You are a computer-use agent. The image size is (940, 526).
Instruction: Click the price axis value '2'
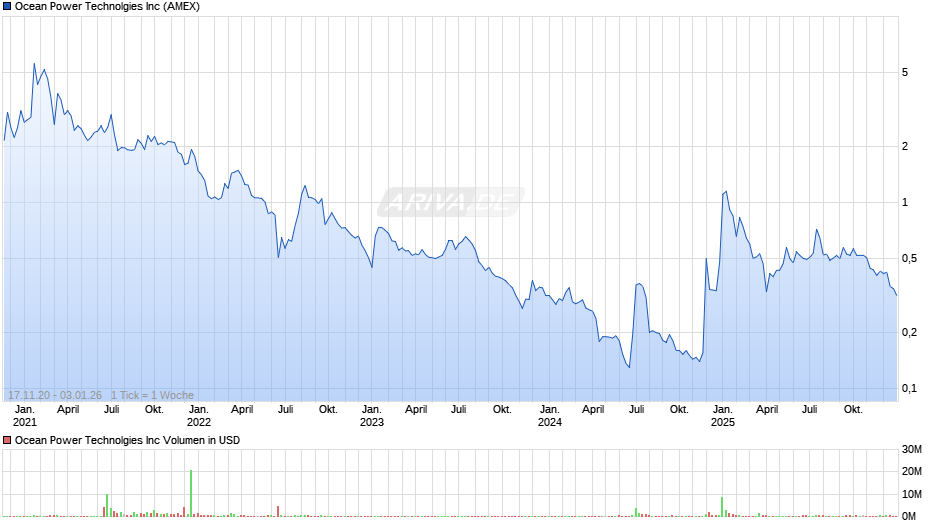(x=905, y=146)
